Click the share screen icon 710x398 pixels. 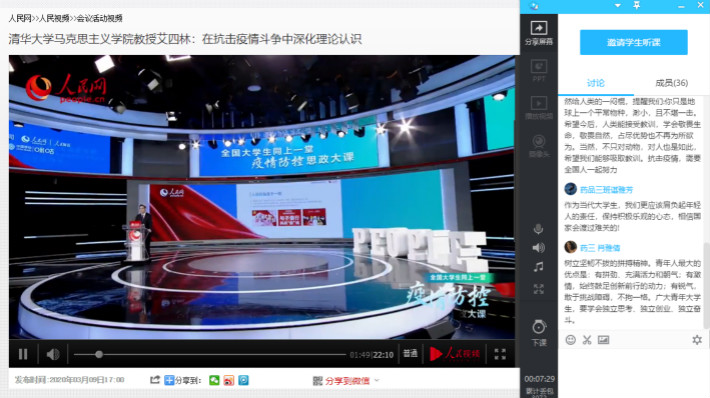pyautogui.click(x=538, y=28)
